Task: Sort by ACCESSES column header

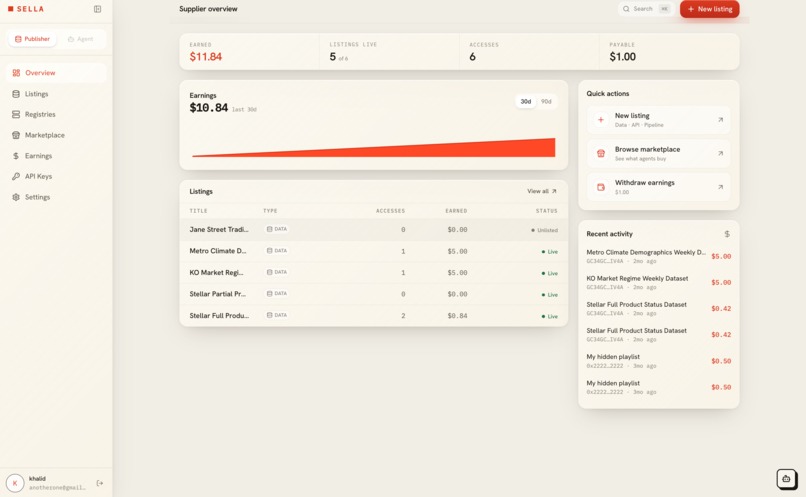Action: click(x=390, y=211)
